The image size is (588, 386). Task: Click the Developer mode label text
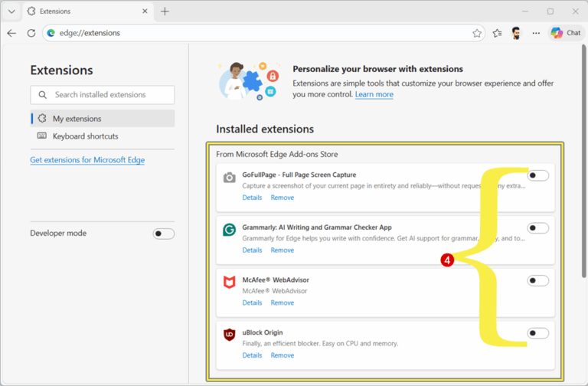point(58,234)
